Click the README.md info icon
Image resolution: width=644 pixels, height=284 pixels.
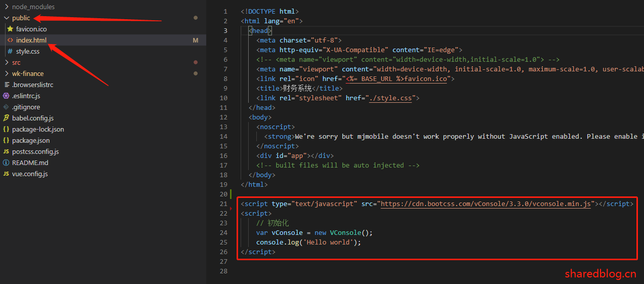click(x=6, y=163)
